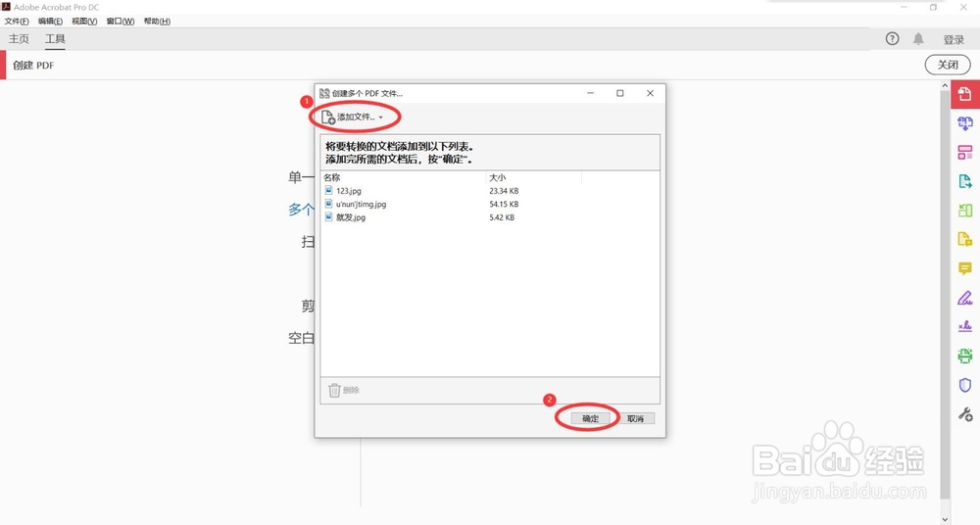This screenshot has width=980, height=525.
Task: Switch to the 主页 tab
Action: [19, 39]
